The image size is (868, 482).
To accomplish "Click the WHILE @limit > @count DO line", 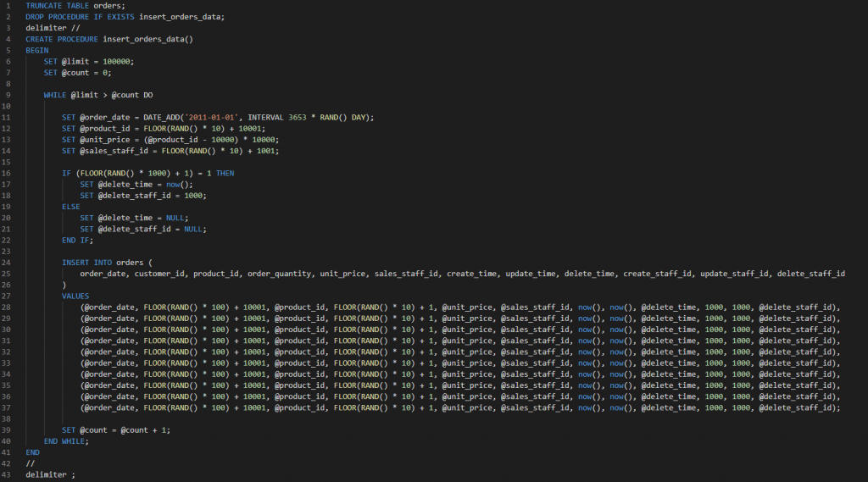I will coord(98,94).
